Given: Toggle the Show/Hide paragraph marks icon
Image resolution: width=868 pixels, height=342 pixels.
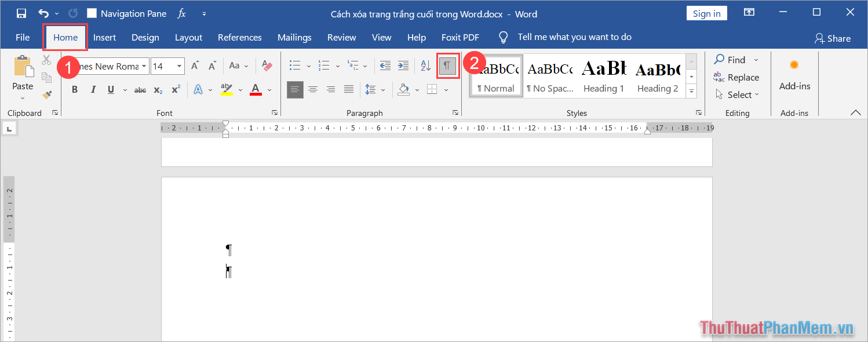Looking at the screenshot, I should pos(447,66).
